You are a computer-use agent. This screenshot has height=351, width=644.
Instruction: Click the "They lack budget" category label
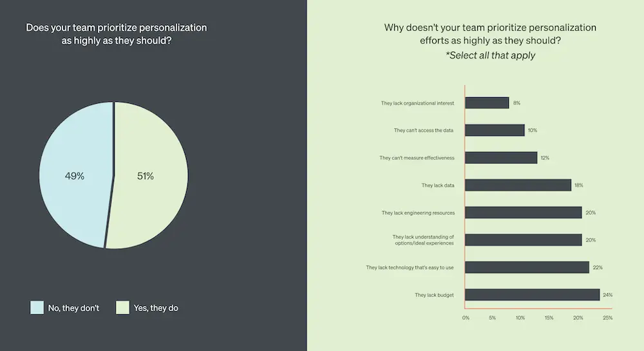[434, 295]
